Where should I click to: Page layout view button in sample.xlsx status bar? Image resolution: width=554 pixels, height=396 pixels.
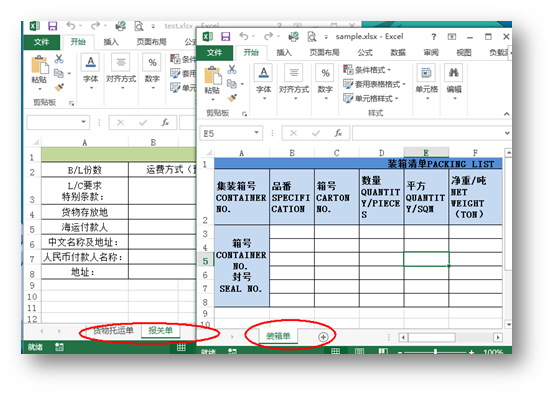(359, 351)
